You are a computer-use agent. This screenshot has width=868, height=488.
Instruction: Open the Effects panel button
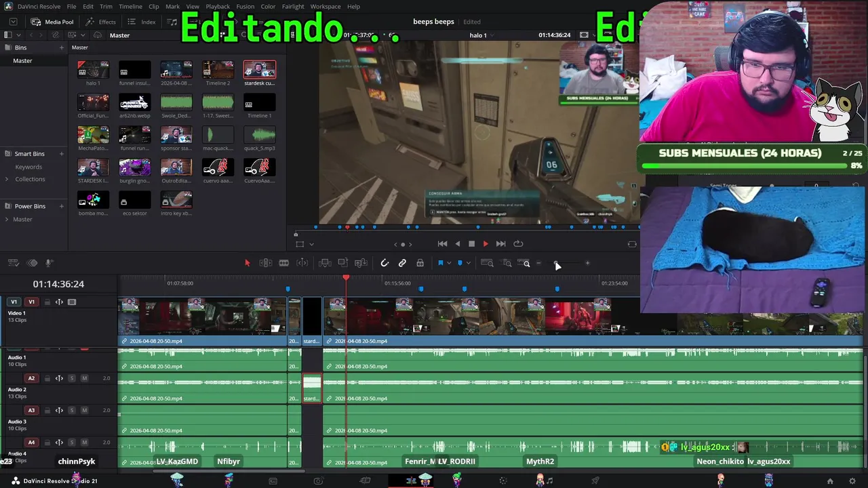pyautogui.click(x=100, y=22)
